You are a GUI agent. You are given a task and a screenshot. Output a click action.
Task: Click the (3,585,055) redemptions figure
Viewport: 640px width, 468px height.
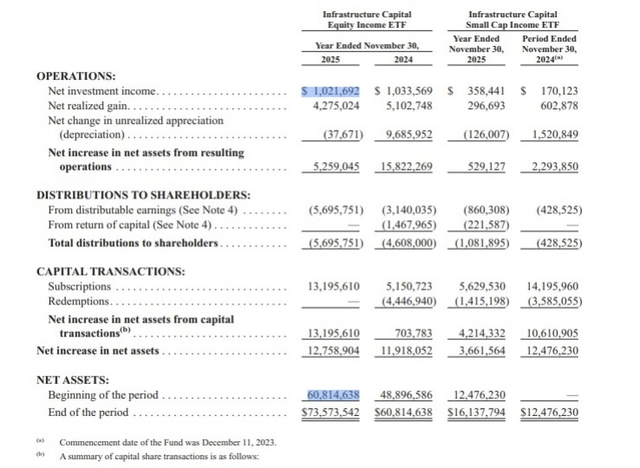point(555,302)
